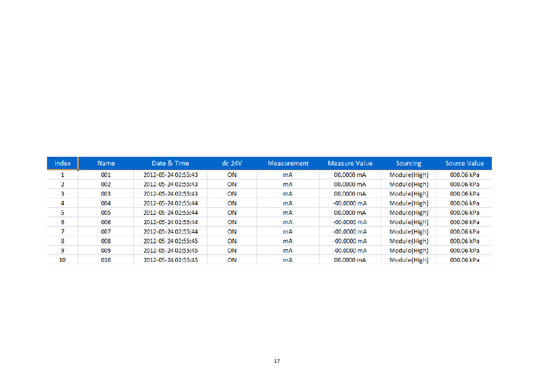This screenshot has width=554, height=392.
Task: Select the Measure Value column header
Action: (x=350, y=163)
